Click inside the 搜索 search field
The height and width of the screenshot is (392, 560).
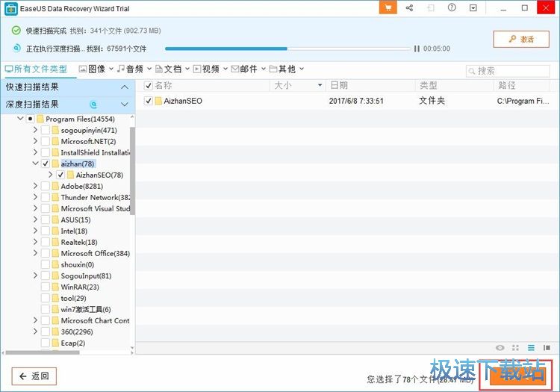[x=508, y=71]
